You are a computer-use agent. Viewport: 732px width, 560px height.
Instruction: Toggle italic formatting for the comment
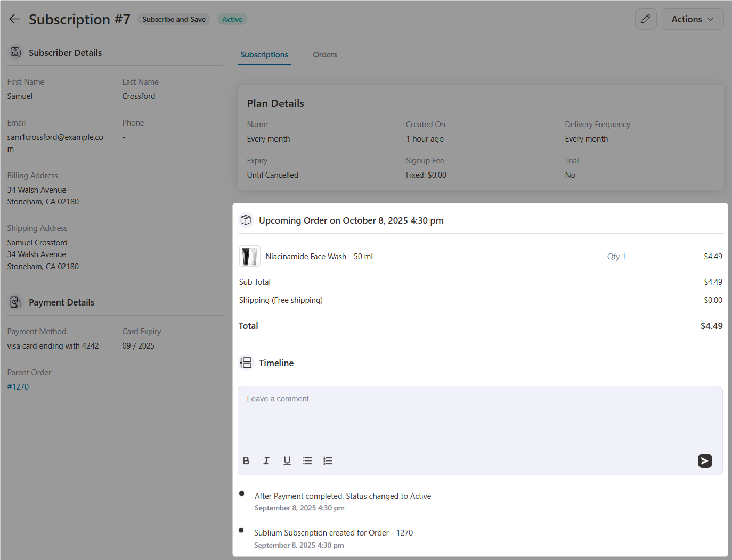pyautogui.click(x=266, y=460)
